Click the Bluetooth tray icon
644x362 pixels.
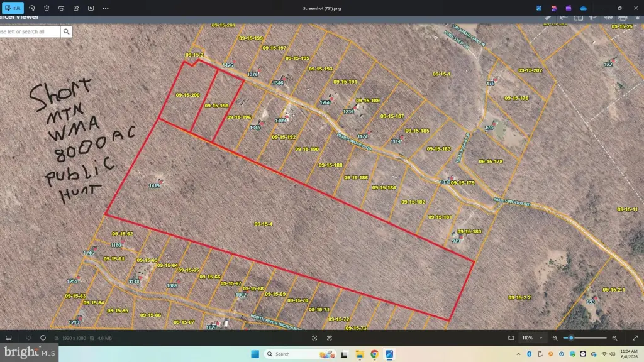pyautogui.click(x=529, y=354)
